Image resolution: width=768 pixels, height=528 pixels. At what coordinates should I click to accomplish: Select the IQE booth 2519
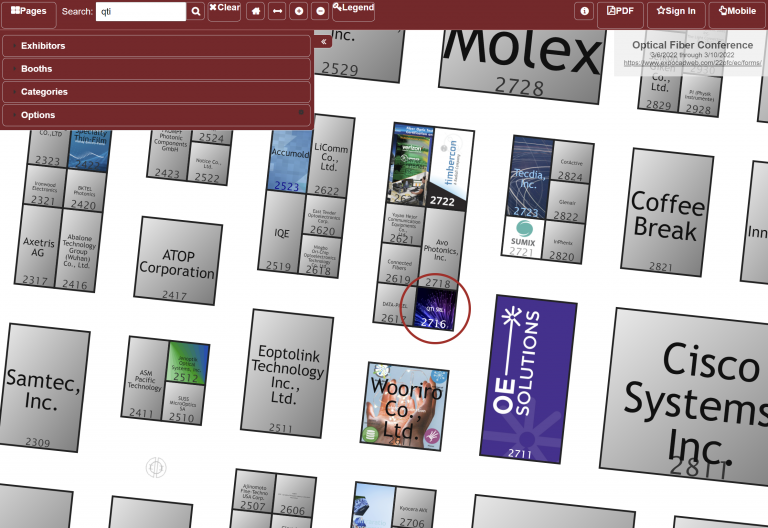pyautogui.click(x=281, y=231)
